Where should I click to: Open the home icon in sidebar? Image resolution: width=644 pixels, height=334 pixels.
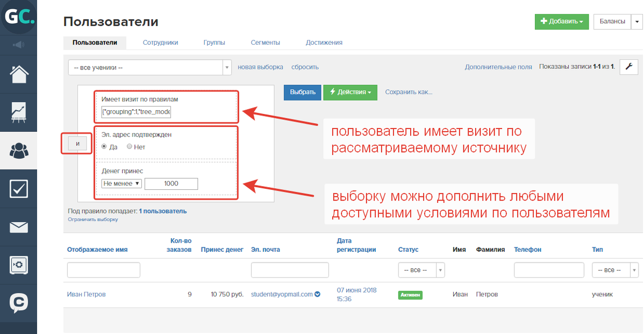(x=19, y=74)
